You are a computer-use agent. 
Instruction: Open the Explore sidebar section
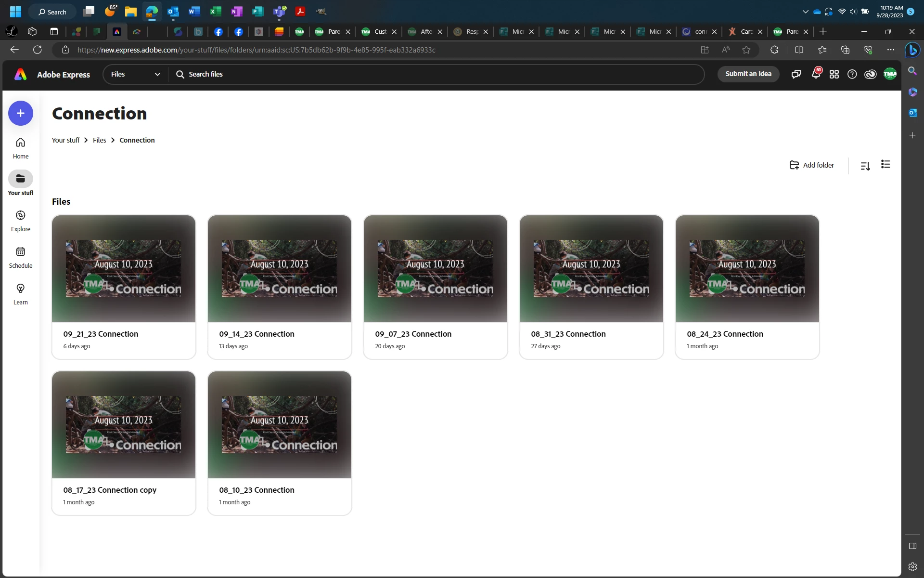[x=20, y=221]
